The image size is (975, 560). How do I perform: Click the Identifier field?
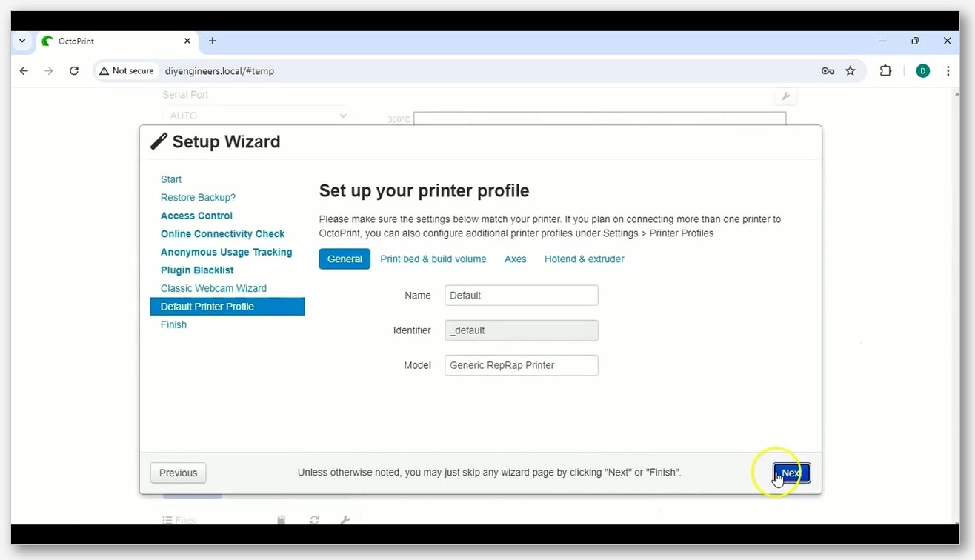click(x=522, y=330)
